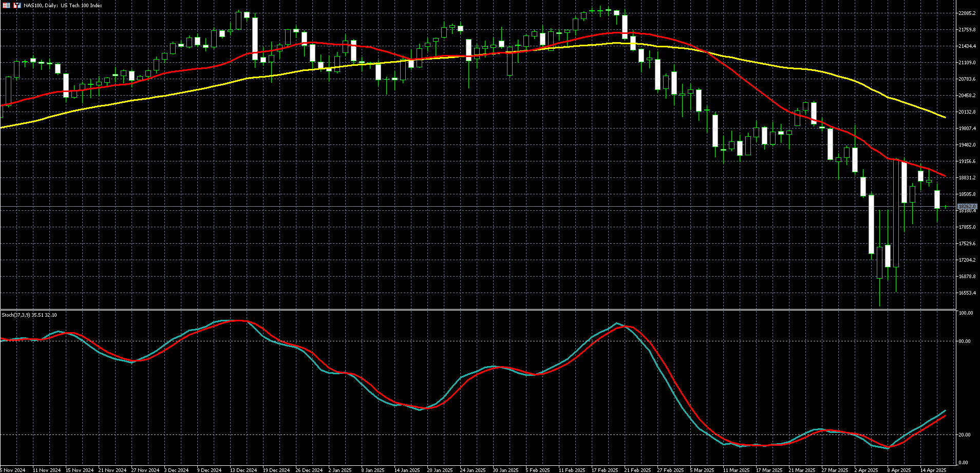980x473 pixels.
Task: Click the one-click trading panel icon
Action: click(x=17, y=5)
